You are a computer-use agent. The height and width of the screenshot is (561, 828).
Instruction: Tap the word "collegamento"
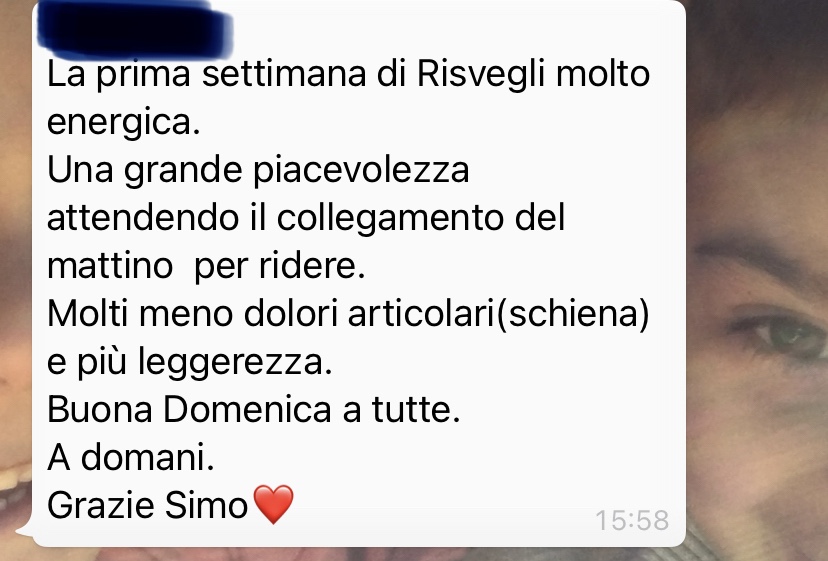point(390,218)
